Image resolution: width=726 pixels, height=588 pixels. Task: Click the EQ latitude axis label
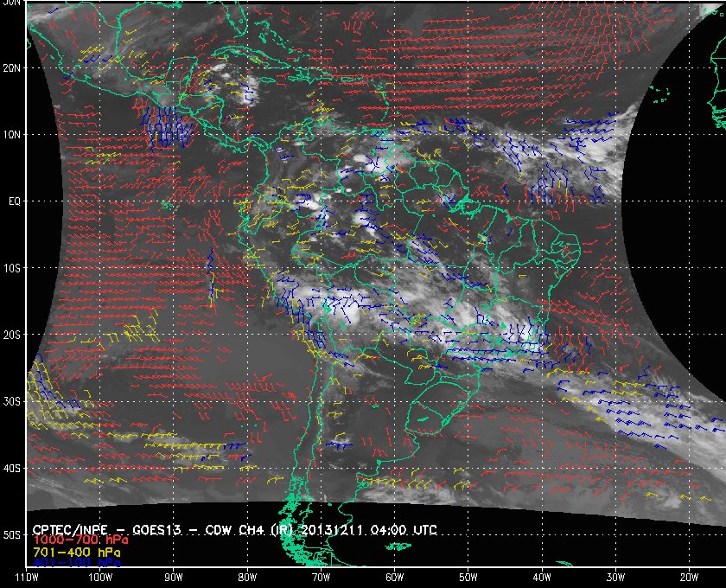[x=15, y=201]
